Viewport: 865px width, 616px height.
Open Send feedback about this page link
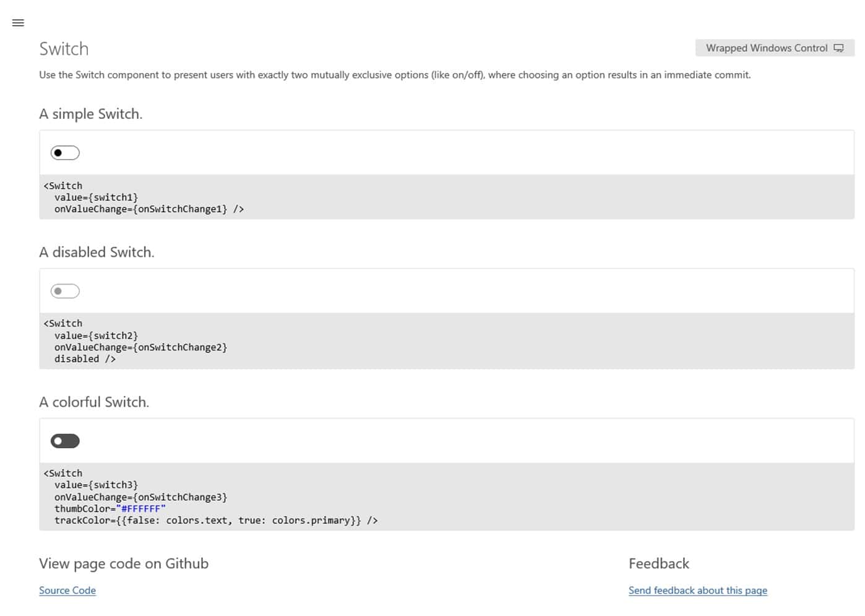698,591
